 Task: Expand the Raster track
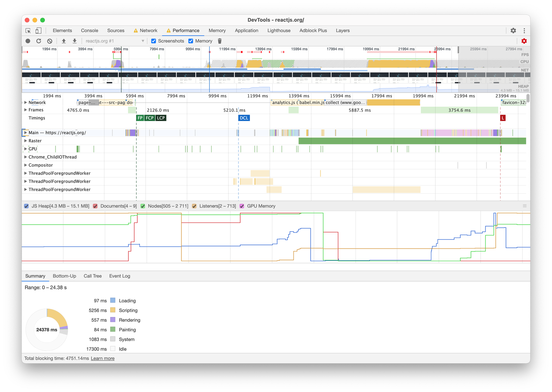click(x=26, y=141)
